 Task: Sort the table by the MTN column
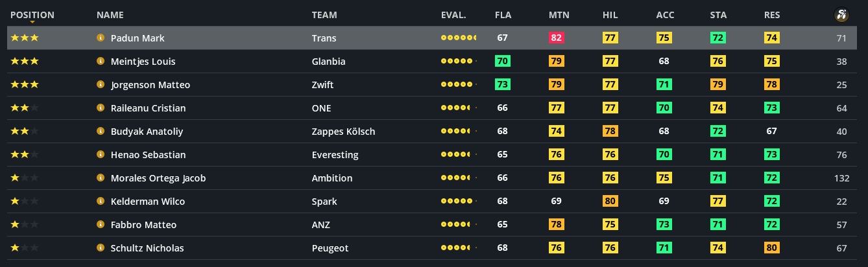[559, 15]
